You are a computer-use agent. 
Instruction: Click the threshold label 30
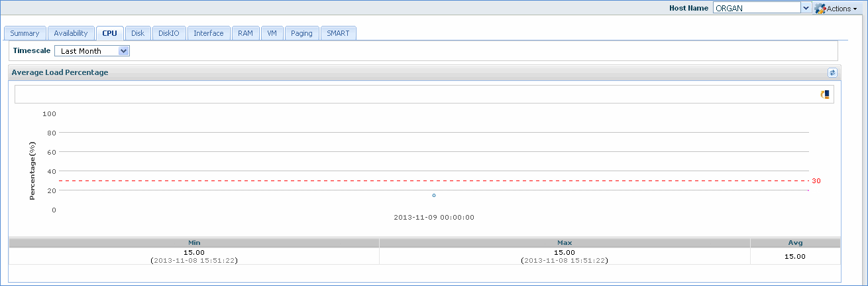pos(816,180)
